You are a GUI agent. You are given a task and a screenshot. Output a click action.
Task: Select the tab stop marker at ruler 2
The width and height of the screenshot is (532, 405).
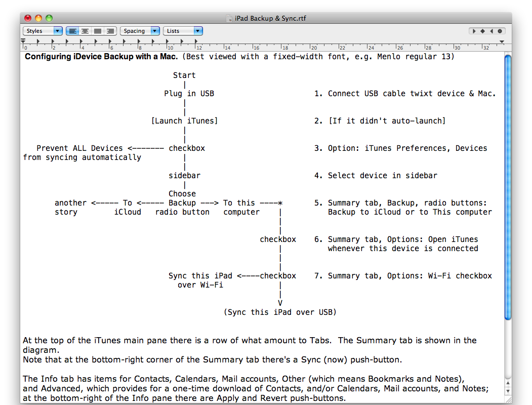[53, 42]
